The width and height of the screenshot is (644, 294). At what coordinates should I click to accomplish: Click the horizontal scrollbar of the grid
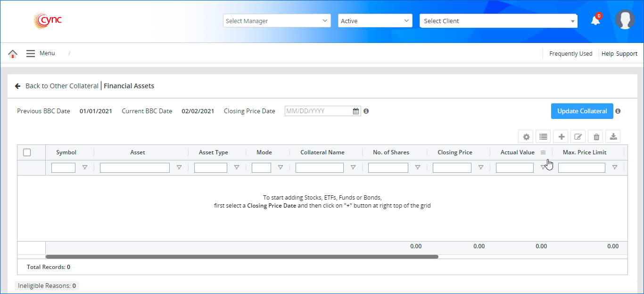(242, 257)
